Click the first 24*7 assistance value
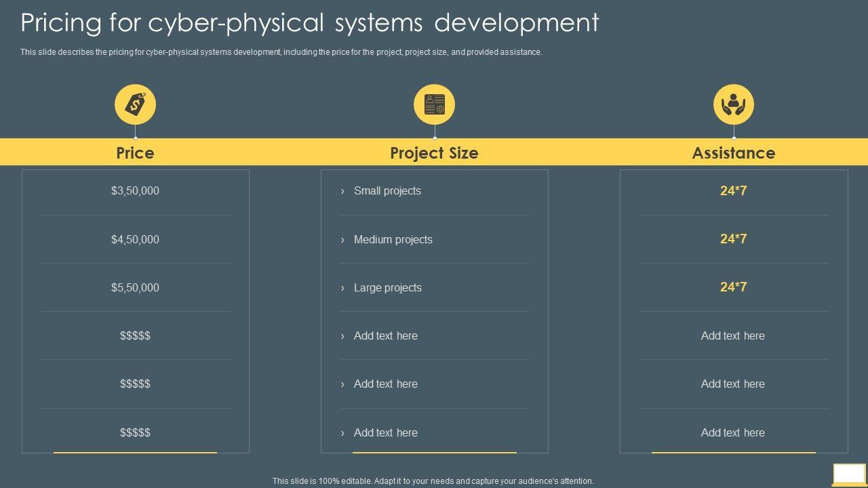 point(733,191)
